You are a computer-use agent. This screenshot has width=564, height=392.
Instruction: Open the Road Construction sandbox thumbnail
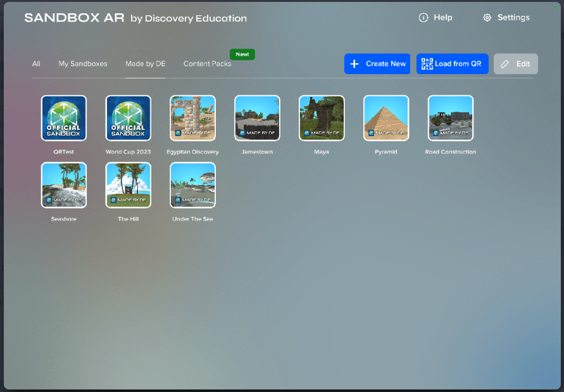(450, 118)
